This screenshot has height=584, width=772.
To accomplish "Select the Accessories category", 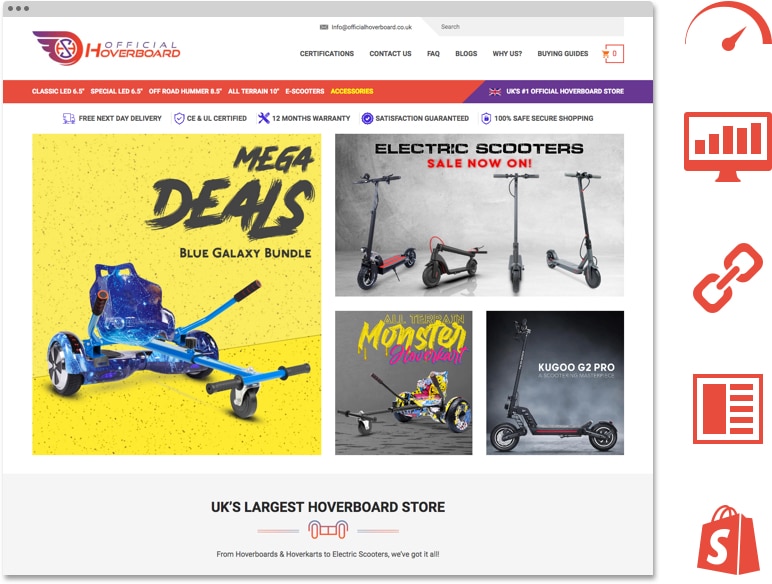I will [352, 91].
